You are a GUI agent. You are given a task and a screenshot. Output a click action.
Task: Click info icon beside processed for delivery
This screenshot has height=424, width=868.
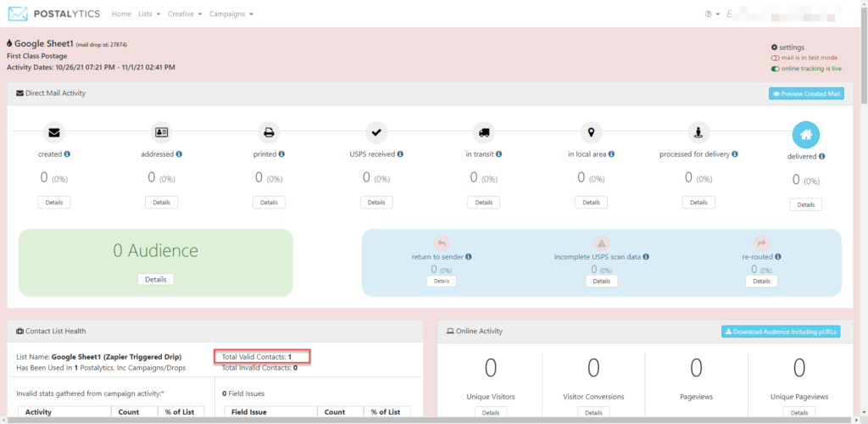pos(735,154)
